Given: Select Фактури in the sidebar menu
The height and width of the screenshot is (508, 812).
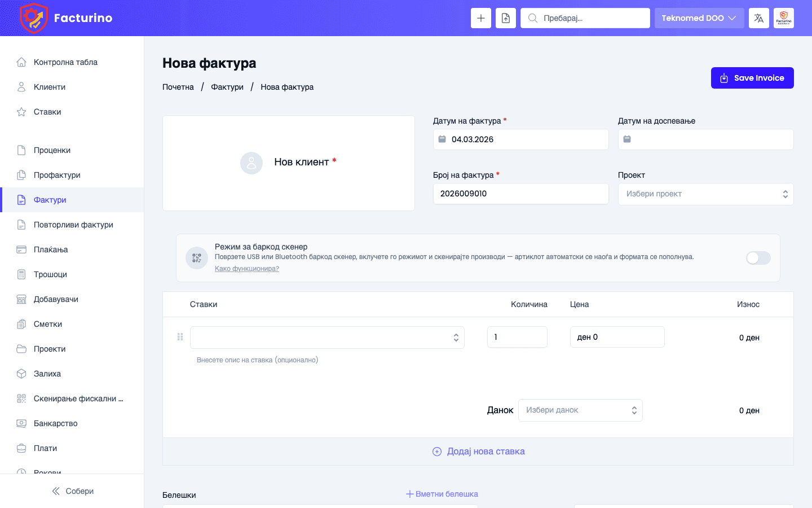Looking at the screenshot, I should click(x=50, y=200).
